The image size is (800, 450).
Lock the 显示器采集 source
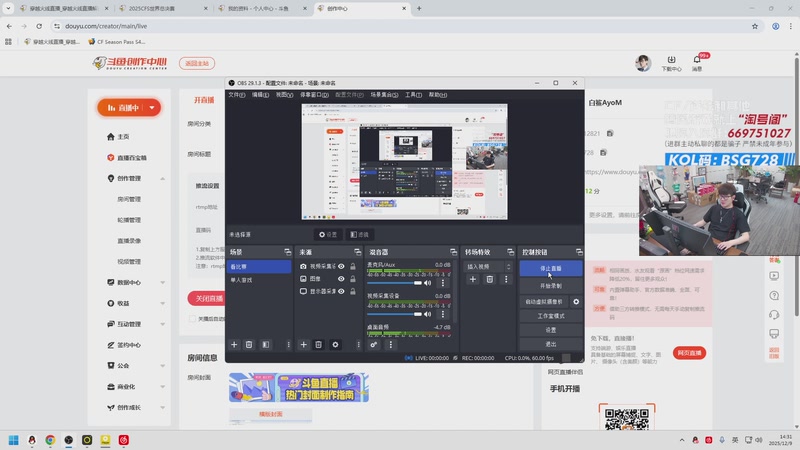tap(353, 291)
